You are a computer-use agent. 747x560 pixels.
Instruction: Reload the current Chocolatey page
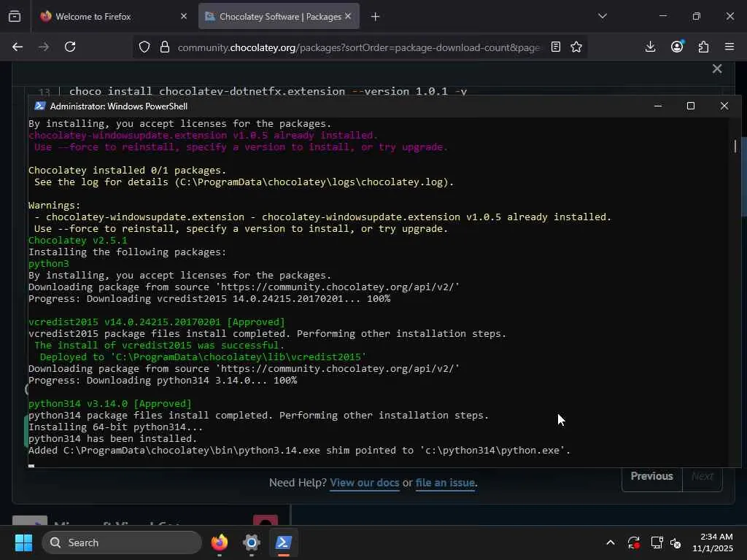[70, 47]
